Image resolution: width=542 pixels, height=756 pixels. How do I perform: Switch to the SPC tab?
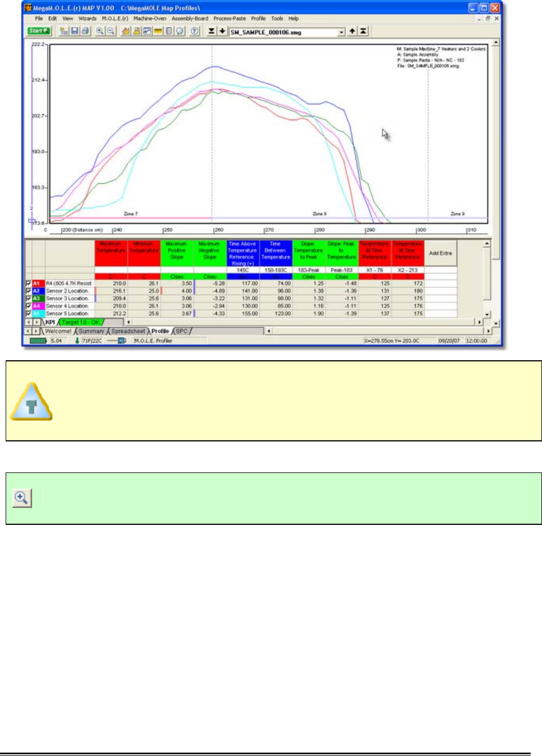181,331
